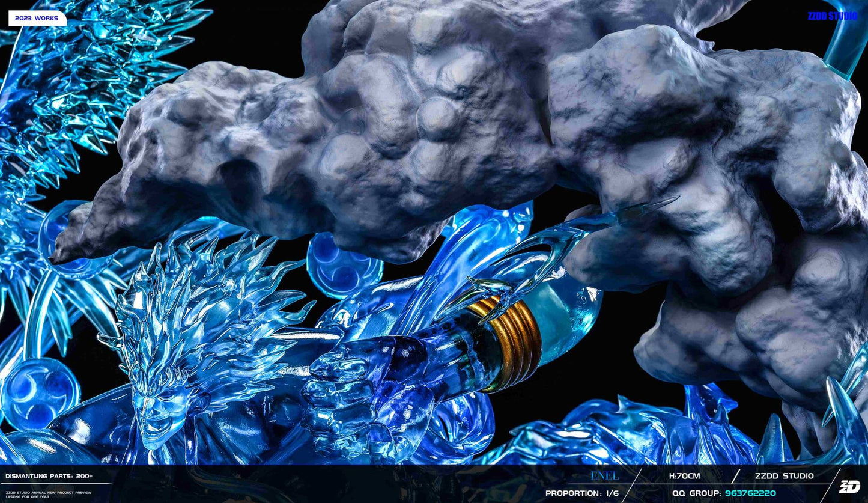Click the blue ZZDD STUDIO watermark text
Viewport: 868px width, 503px height.
click(x=832, y=16)
